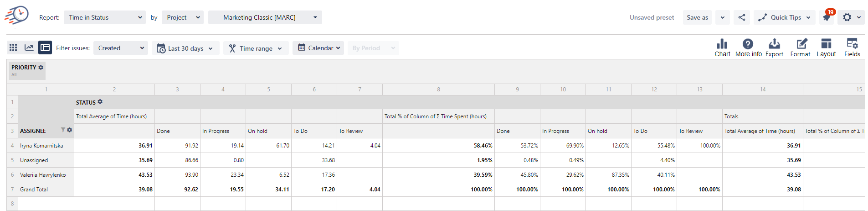Click the share icon
Image resolution: width=868 pixels, height=211 pixels.
pos(742,17)
